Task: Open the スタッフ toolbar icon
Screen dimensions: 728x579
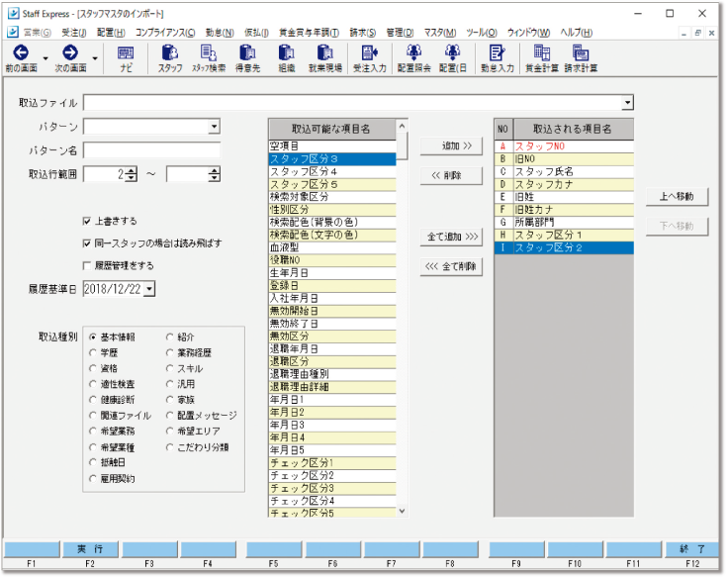Action: coord(170,52)
